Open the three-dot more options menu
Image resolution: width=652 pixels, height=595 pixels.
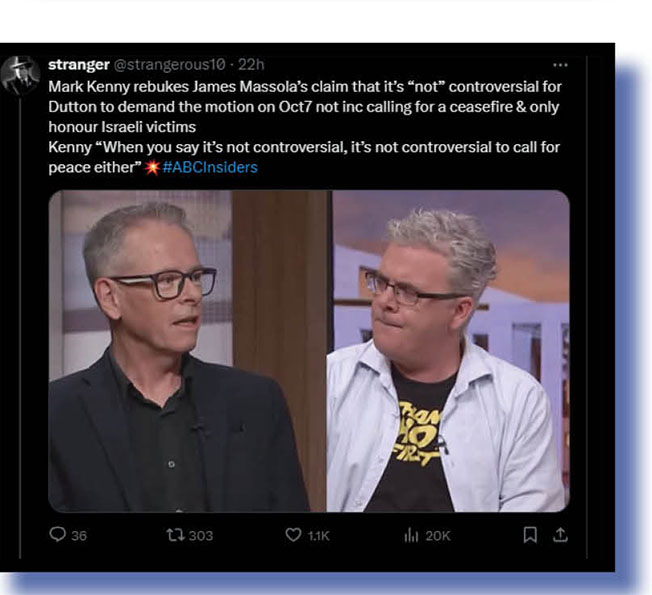pos(560,65)
